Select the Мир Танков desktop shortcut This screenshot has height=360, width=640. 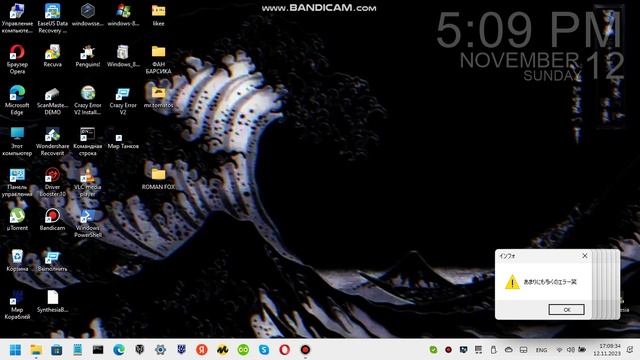123,141
